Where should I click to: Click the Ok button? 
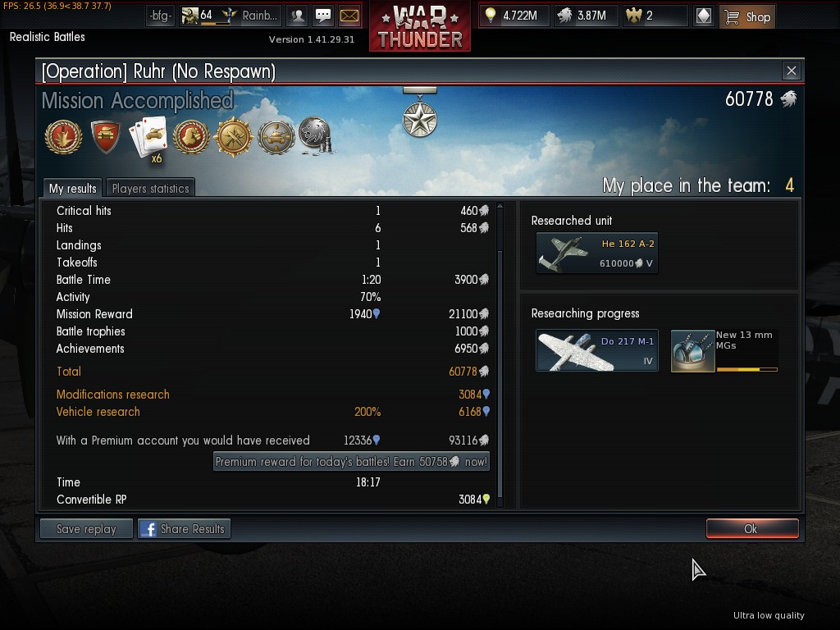pyautogui.click(x=752, y=529)
